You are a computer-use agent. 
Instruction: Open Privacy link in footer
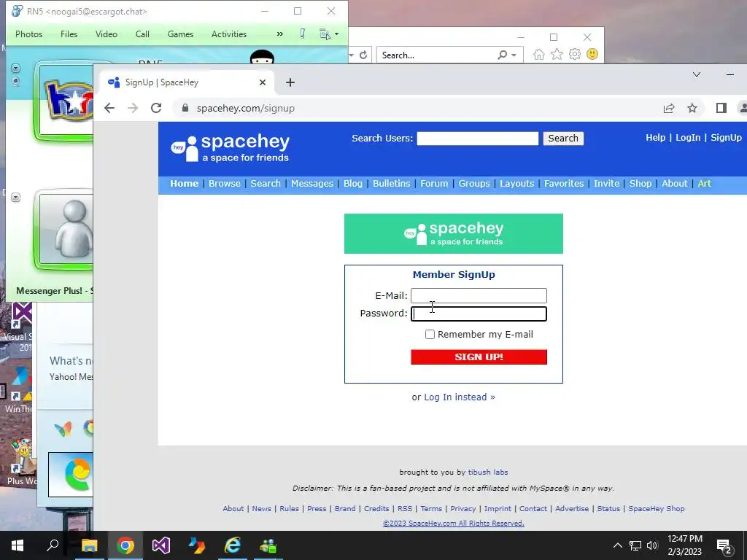tap(463, 508)
